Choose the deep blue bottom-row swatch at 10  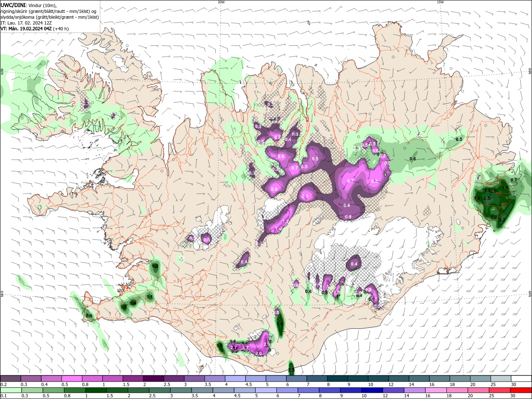[x=372, y=390]
